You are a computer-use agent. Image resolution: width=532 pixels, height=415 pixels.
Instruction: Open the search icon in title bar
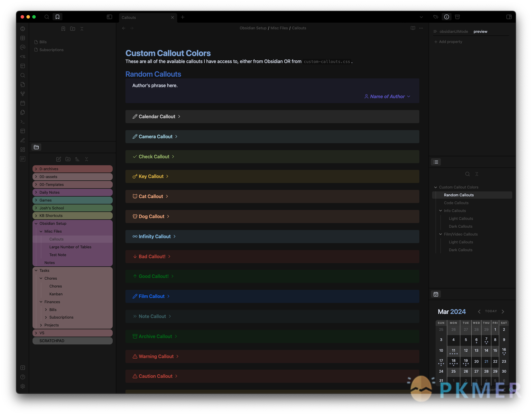coord(46,17)
